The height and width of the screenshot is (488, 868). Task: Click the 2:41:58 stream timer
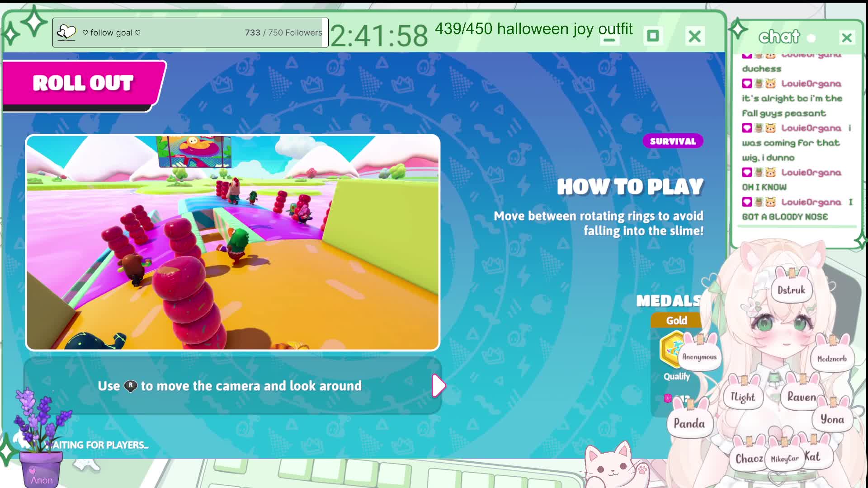pyautogui.click(x=379, y=36)
